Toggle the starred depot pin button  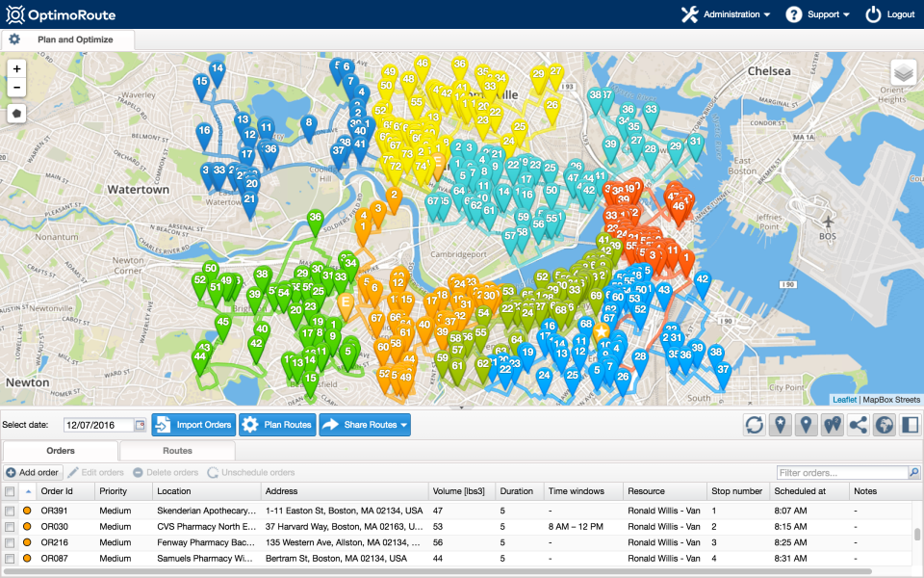click(781, 425)
